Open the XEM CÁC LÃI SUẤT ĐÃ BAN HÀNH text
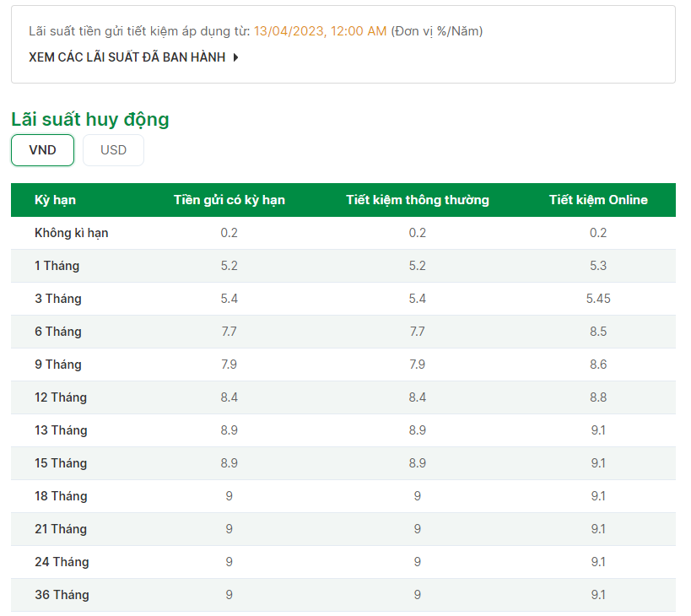This screenshot has height=616, width=691. pyautogui.click(x=127, y=57)
